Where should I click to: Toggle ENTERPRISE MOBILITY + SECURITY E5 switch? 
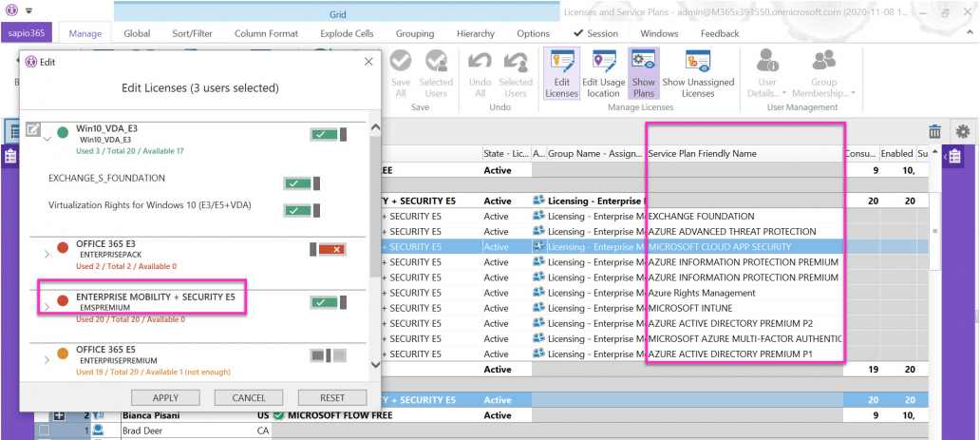[329, 303]
